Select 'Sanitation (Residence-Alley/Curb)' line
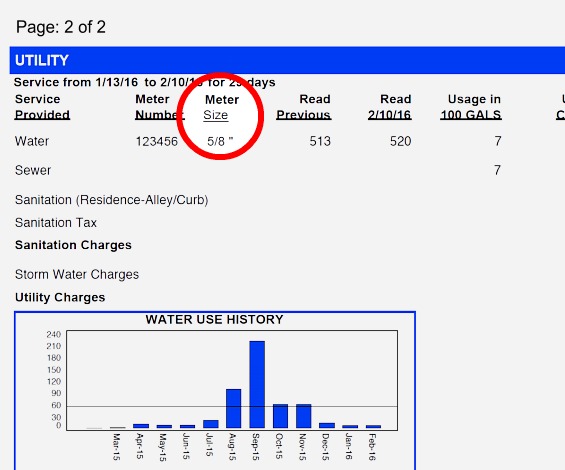 coord(112,200)
